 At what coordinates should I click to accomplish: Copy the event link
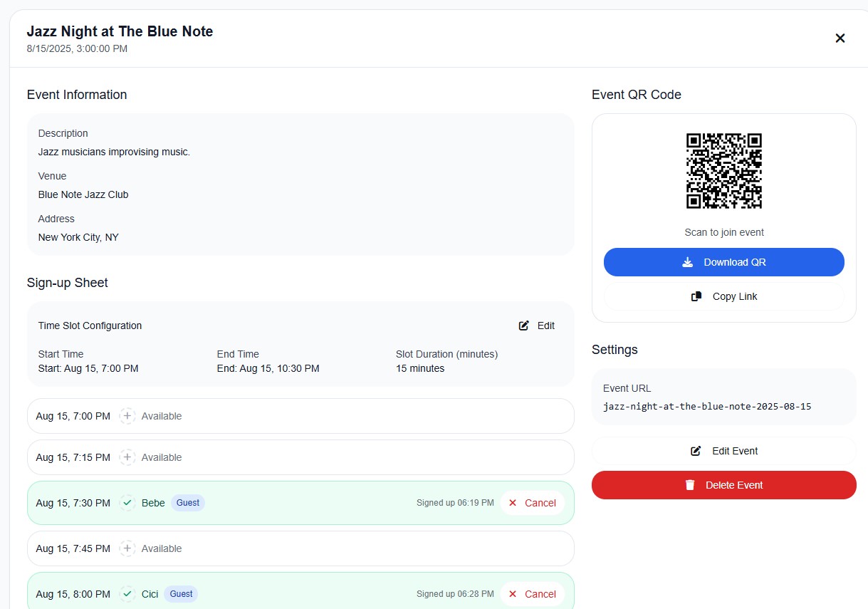[723, 296]
